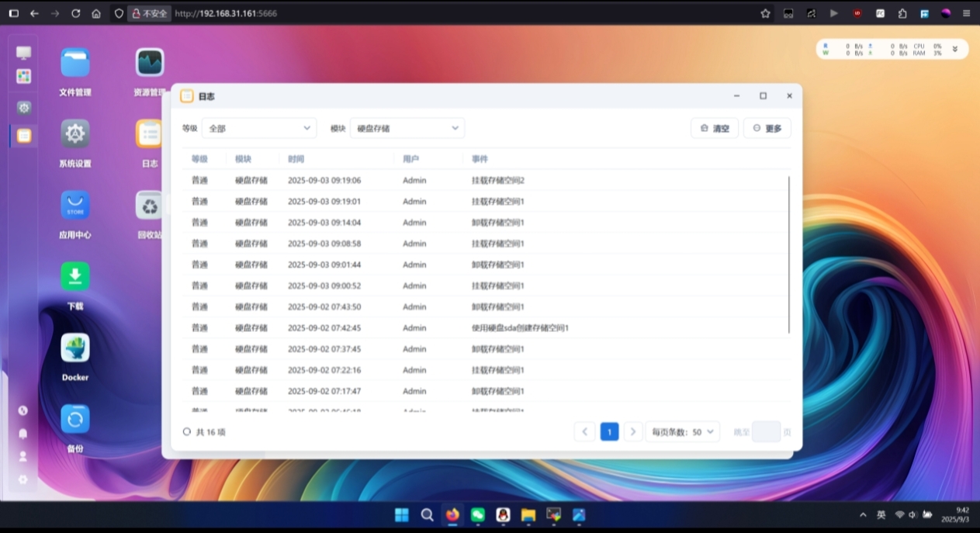Go to the next log page arrow
This screenshot has height=533, width=980.
point(633,432)
